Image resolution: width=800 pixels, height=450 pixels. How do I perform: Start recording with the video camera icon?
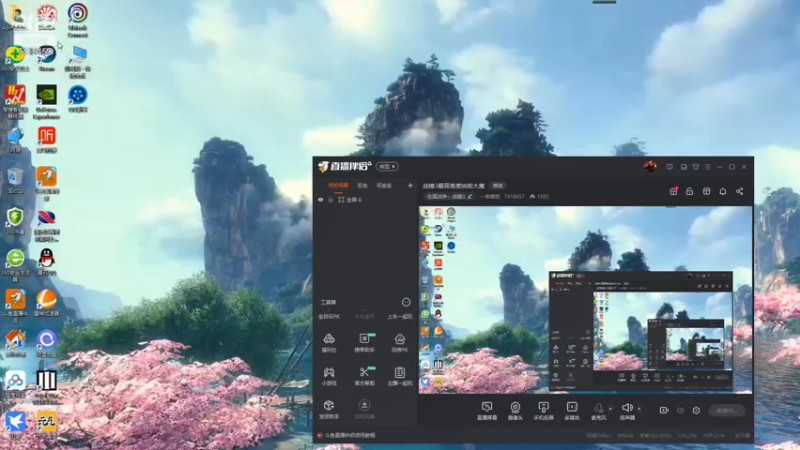pyautogui.click(x=664, y=410)
